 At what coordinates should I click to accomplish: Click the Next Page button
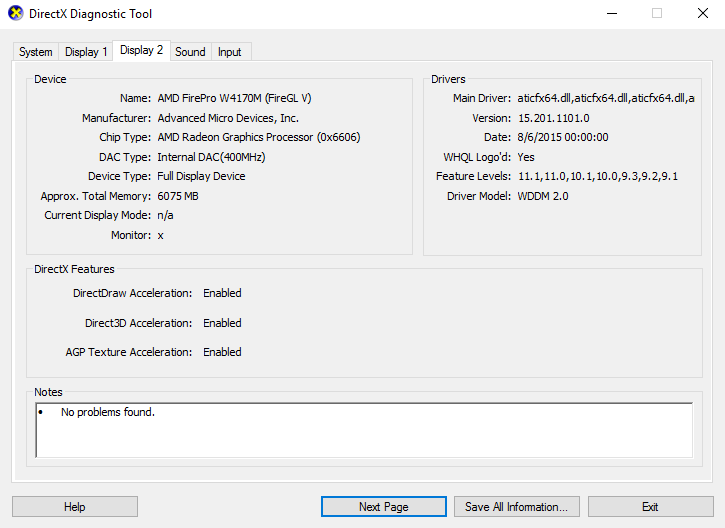(x=384, y=507)
